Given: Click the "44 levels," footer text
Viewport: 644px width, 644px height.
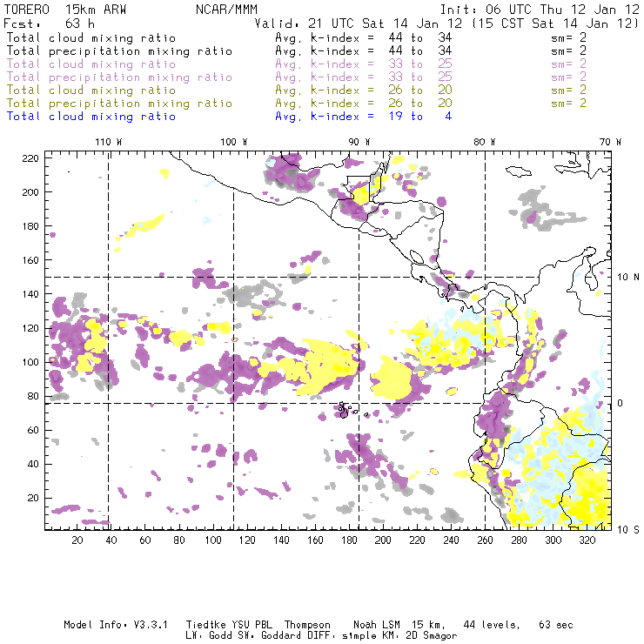Looking at the screenshot, I should click(x=492, y=625).
